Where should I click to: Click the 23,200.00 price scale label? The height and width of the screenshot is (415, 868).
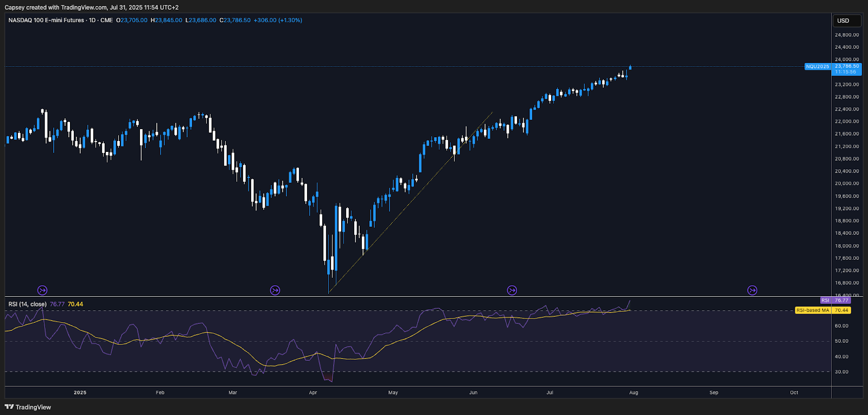point(847,85)
